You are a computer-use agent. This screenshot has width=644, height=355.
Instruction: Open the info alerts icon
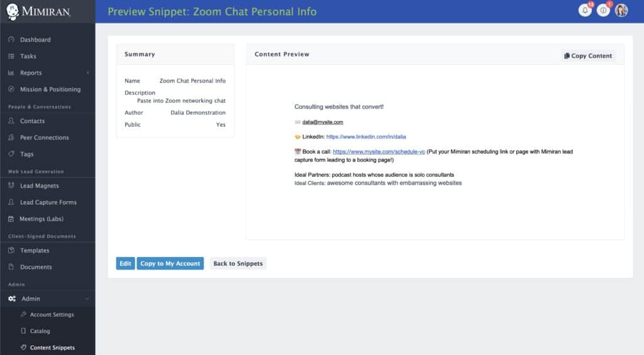point(603,11)
